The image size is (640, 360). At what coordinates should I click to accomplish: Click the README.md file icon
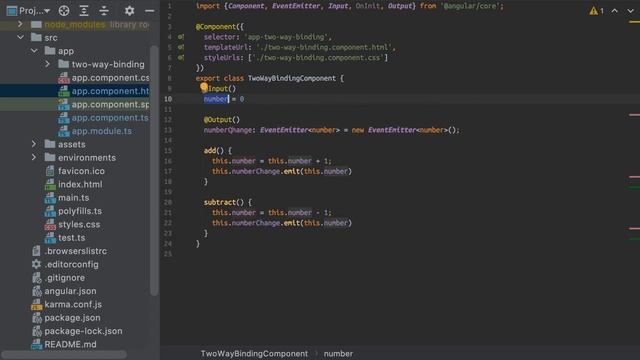[37, 344]
